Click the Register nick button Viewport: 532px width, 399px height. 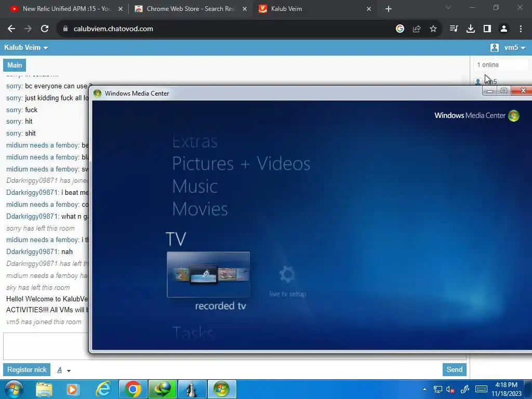27,369
